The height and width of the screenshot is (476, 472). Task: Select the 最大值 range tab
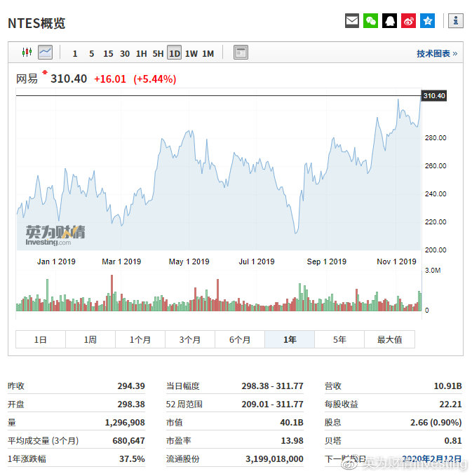389,339
